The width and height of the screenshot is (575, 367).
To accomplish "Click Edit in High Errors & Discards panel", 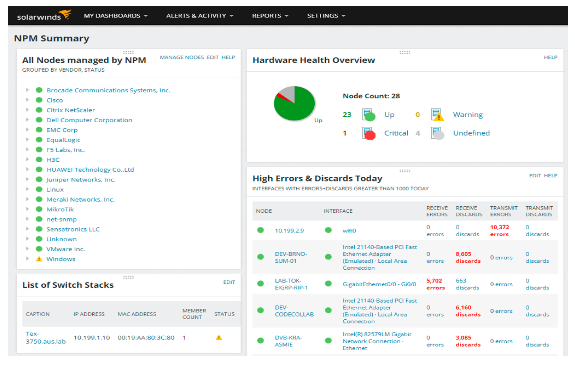I will [535, 176].
